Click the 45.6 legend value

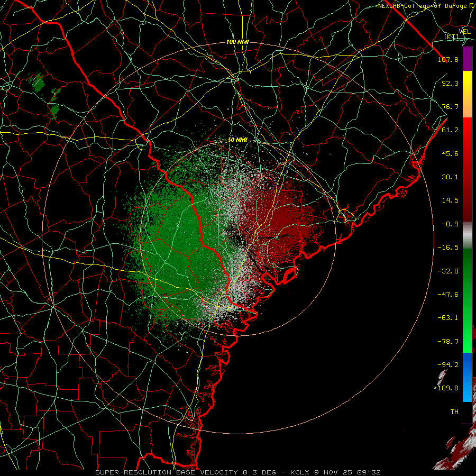click(450, 153)
